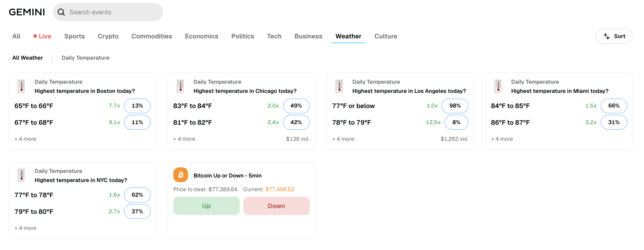The image size is (644, 250).
Task: Click the 83°F to 84°F Chicago outcome
Action: pos(193,106)
